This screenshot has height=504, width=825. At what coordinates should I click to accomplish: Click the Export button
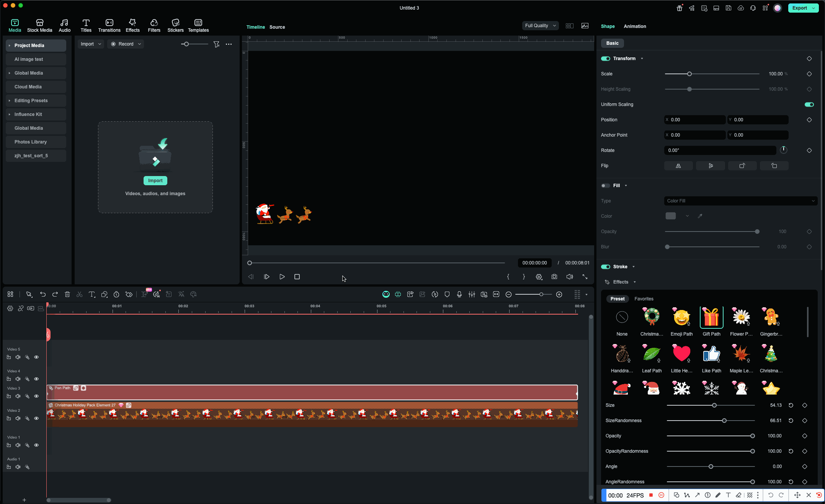(x=800, y=8)
